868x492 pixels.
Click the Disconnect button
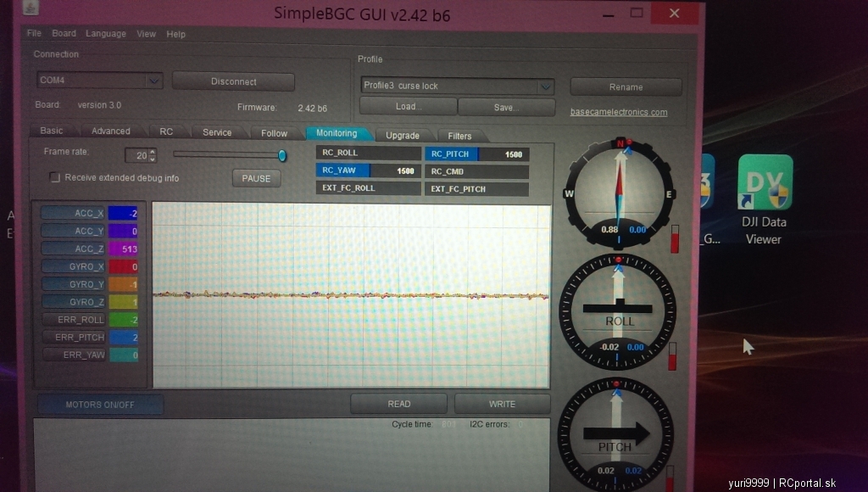(233, 81)
